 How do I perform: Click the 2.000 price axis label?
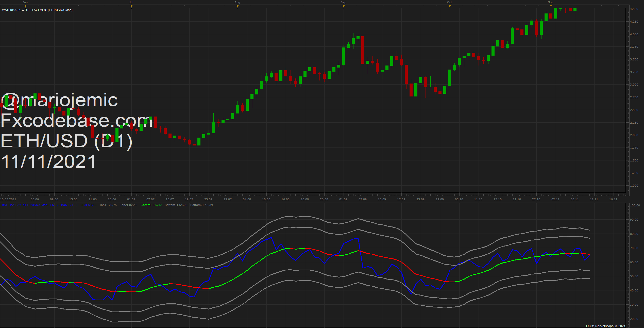(634, 135)
